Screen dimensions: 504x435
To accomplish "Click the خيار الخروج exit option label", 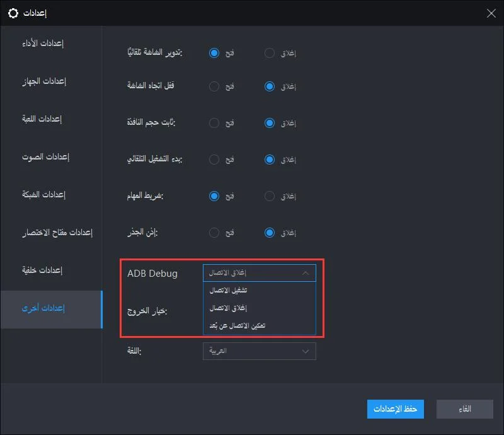I will (147, 311).
